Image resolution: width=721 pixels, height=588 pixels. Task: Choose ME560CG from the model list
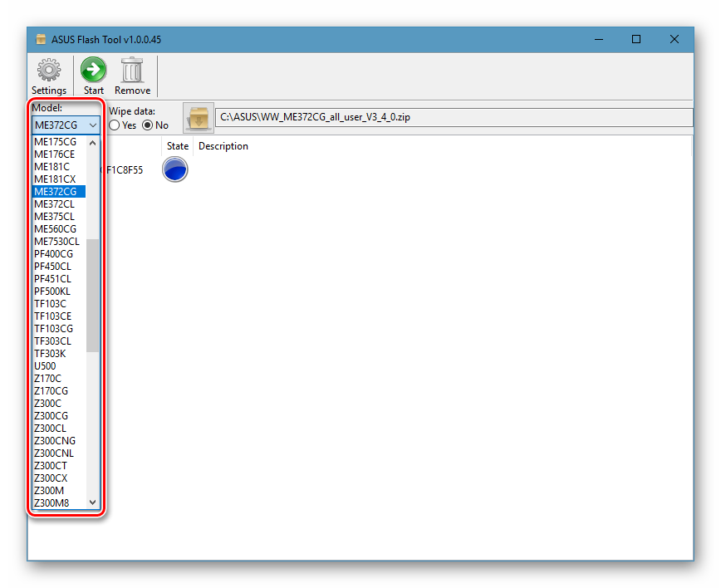point(59,228)
